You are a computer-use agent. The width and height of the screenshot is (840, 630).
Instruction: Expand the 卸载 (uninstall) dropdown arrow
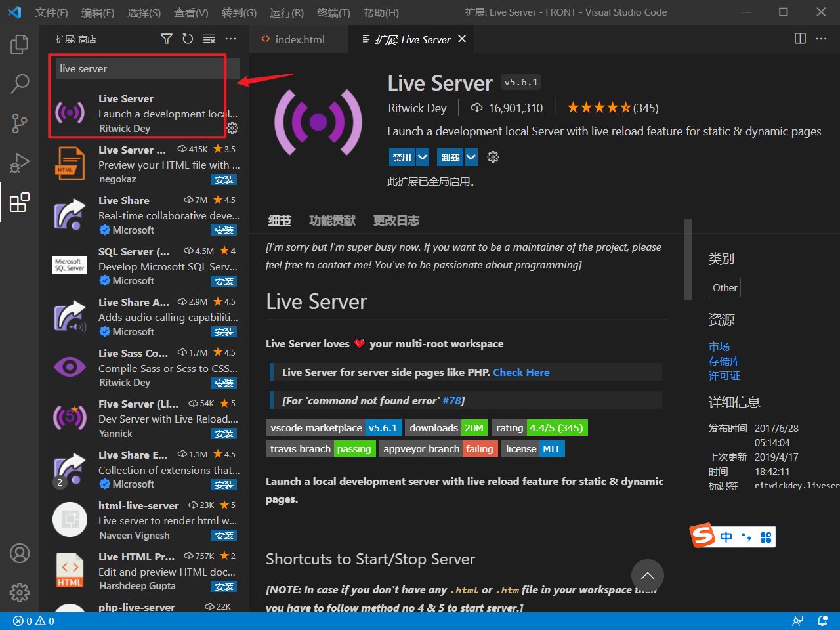point(471,157)
